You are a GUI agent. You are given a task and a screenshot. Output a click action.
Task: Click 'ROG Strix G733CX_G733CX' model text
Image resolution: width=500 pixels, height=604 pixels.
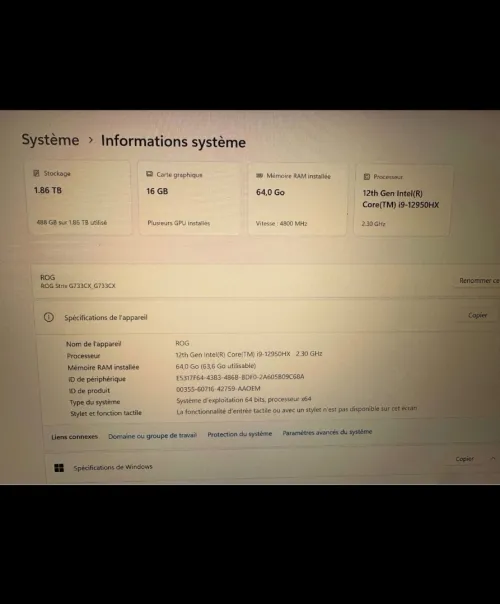click(78, 286)
